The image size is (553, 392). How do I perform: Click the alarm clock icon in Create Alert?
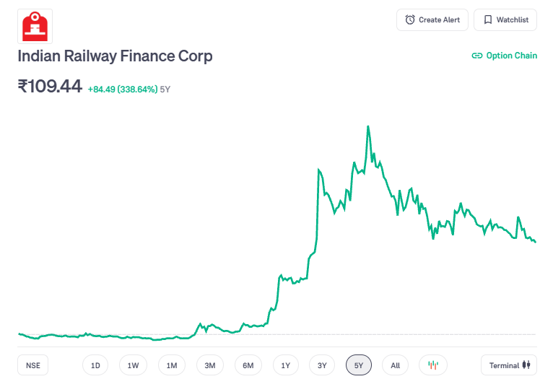pos(410,20)
